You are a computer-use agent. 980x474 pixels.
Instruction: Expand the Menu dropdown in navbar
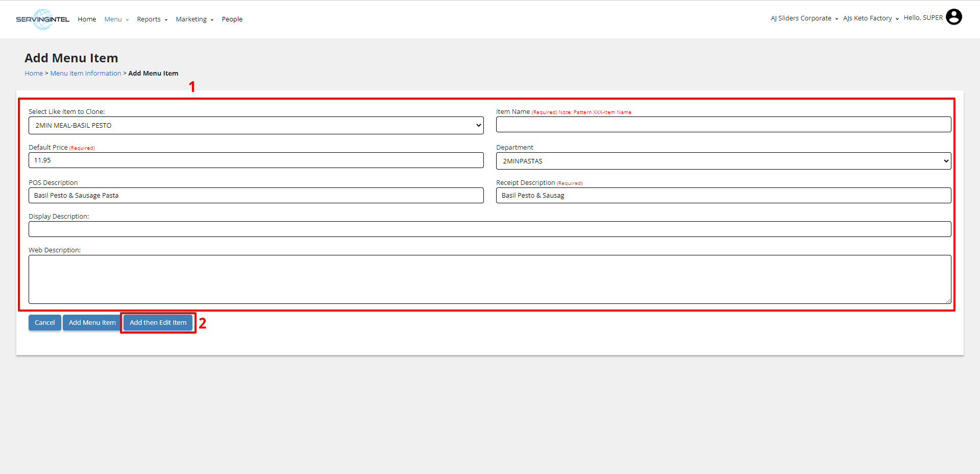point(116,19)
